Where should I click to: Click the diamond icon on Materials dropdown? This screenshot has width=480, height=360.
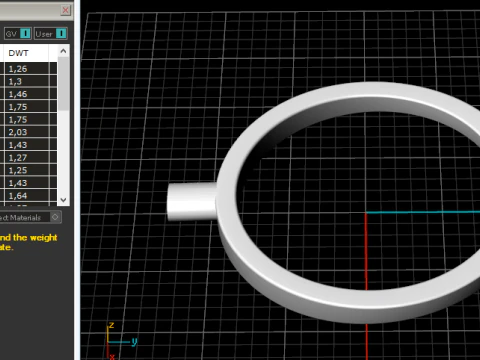pyautogui.click(x=55, y=217)
